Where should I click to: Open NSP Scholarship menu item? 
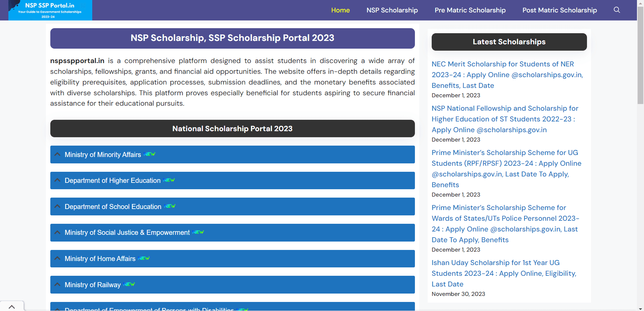click(392, 10)
